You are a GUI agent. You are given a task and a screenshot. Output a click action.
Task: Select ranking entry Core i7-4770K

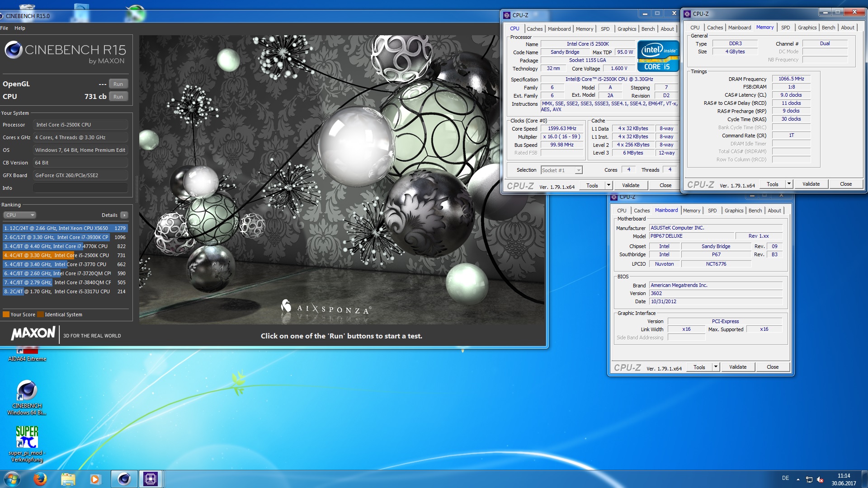click(x=65, y=246)
